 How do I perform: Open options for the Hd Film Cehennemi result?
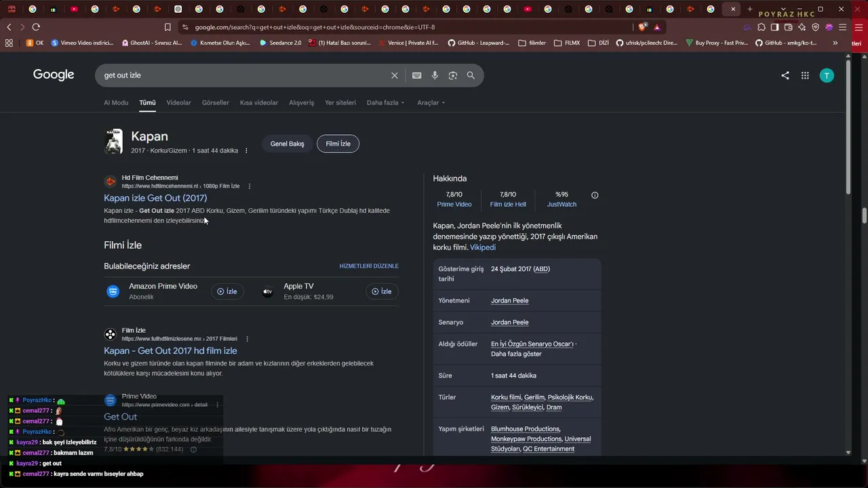pos(250,186)
